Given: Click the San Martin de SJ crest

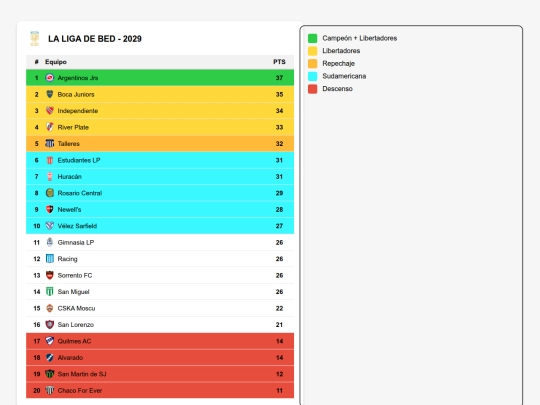Looking at the screenshot, I should coord(50,374).
